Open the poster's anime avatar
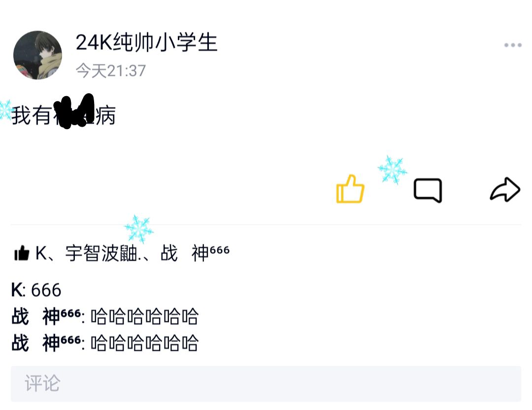 (37, 55)
